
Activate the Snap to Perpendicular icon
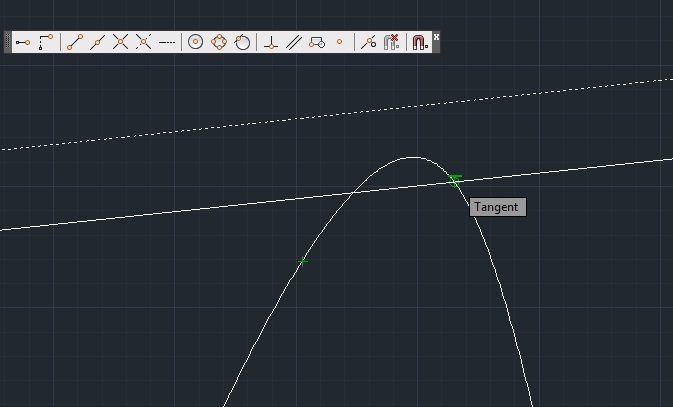pyautogui.click(x=271, y=42)
